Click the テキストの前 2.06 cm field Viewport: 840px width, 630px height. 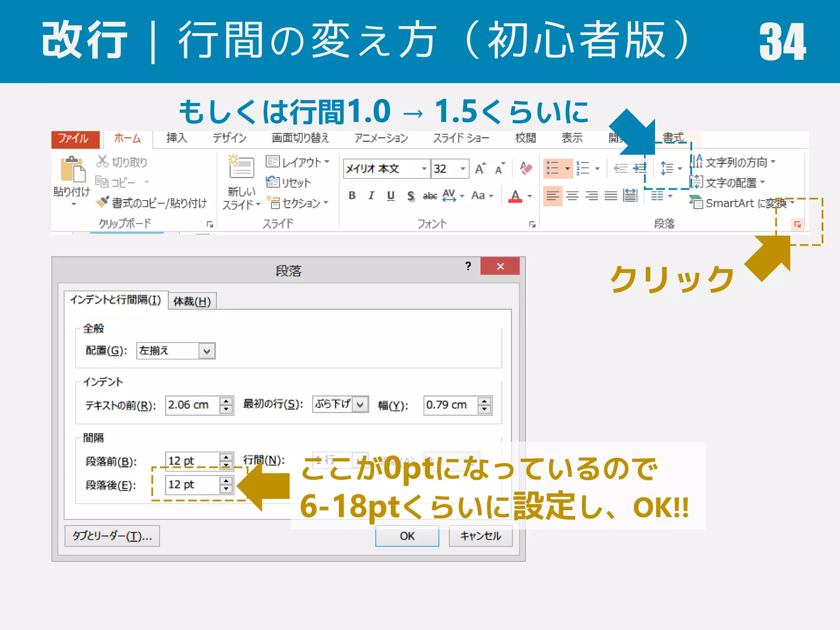click(x=199, y=405)
